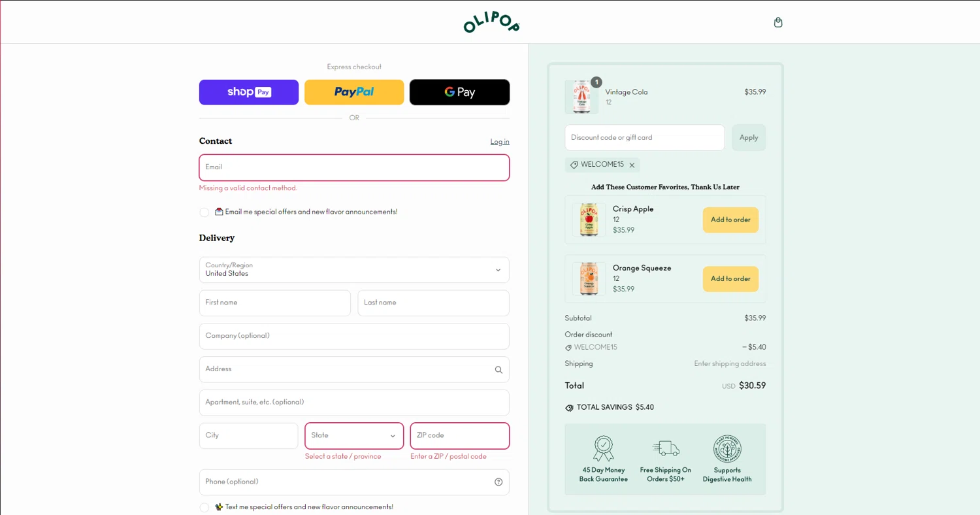Click the 45 Day Money Back Guarantee badge icon
This screenshot has width=980, height=515.
(x=603, y=448)
